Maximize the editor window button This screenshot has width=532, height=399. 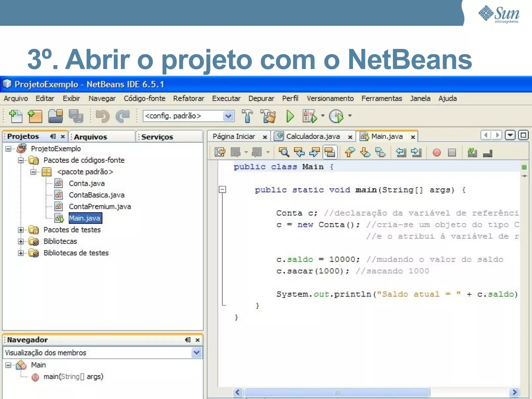click(x=523, y=135)
